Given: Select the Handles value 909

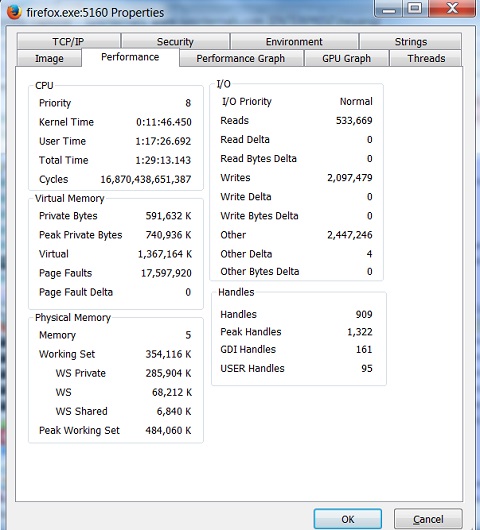Looking at the screenshot, I should coord(364,314).
